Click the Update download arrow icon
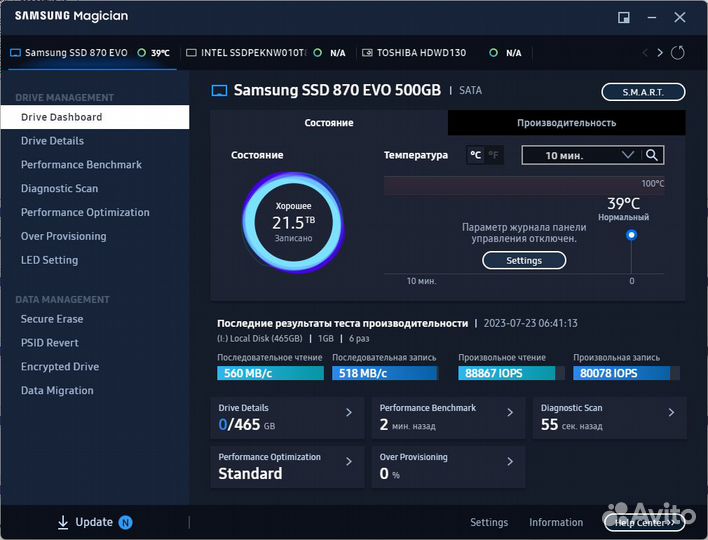Screen dimensions: 708x540 pyautogui.click(x=63, y=522)
